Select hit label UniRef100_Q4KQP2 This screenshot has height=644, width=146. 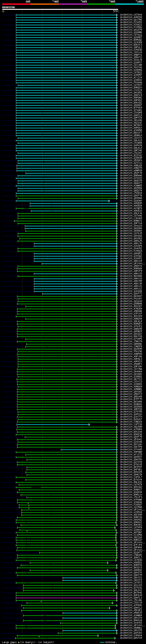click(x=131, y=254)
